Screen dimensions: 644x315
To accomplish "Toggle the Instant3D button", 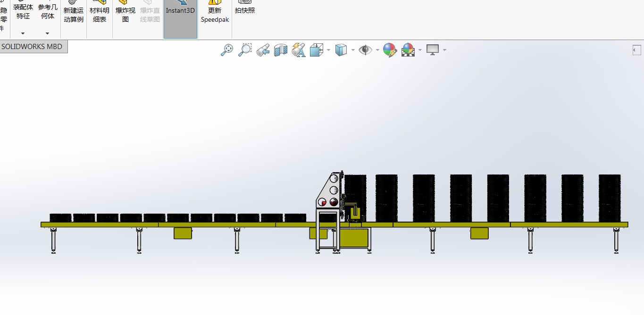I will [180, 19].
